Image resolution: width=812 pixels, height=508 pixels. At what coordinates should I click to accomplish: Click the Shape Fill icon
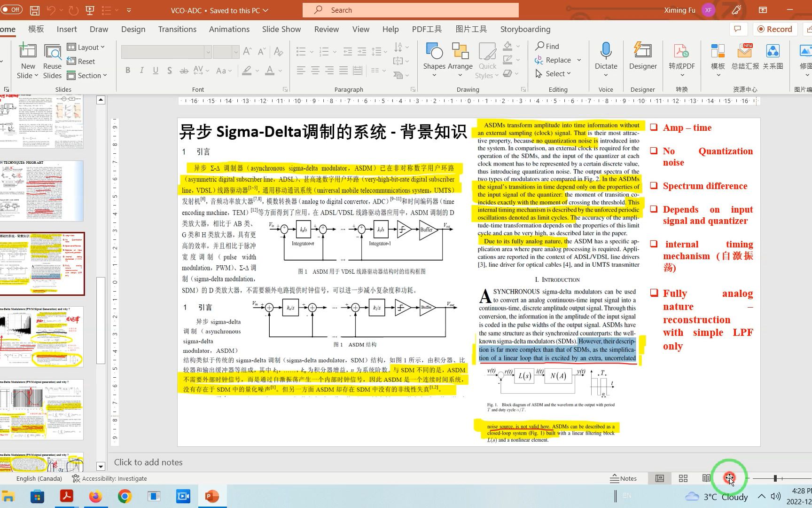(x=507, y=46)
